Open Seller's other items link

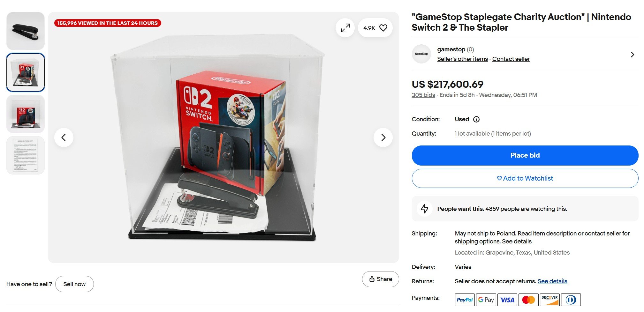point(462,59)
